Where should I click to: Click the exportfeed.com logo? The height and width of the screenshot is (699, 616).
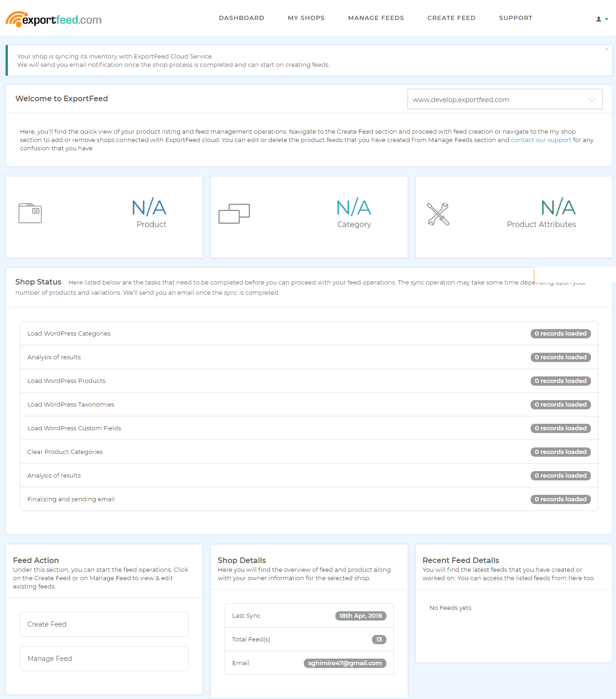53,19
